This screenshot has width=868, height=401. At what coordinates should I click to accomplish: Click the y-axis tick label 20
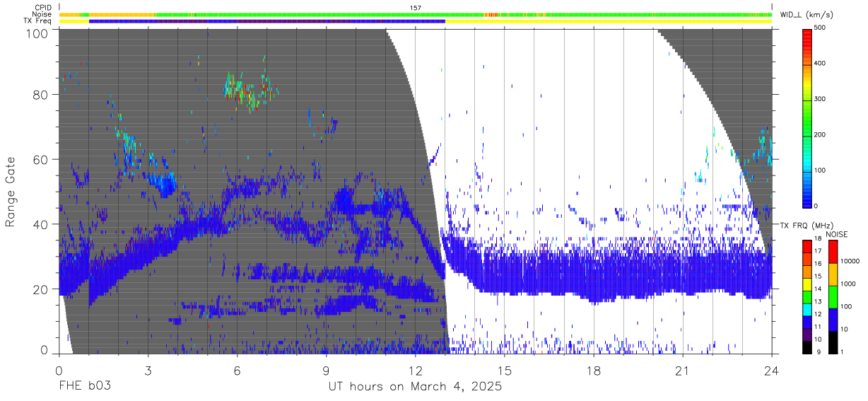(41, 289)
